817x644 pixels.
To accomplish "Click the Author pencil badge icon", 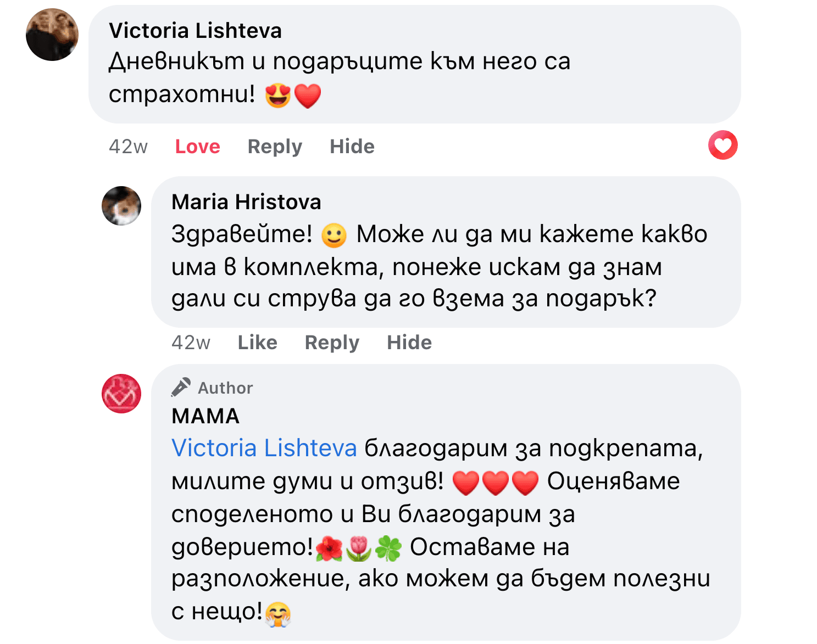I will [x=181, y=387].
